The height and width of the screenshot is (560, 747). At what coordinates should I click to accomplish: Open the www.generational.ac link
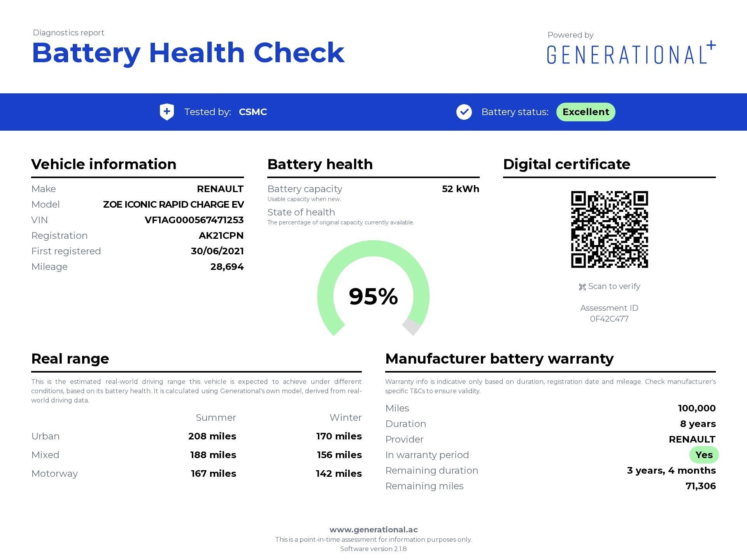(x=373, y=529)
